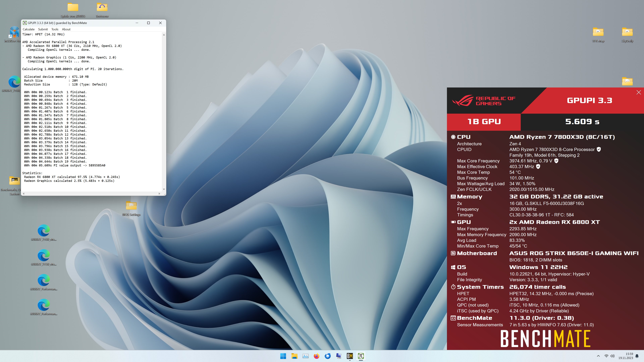Open the system information taskbar app
The image size is (644, 362).
[339, 356]
